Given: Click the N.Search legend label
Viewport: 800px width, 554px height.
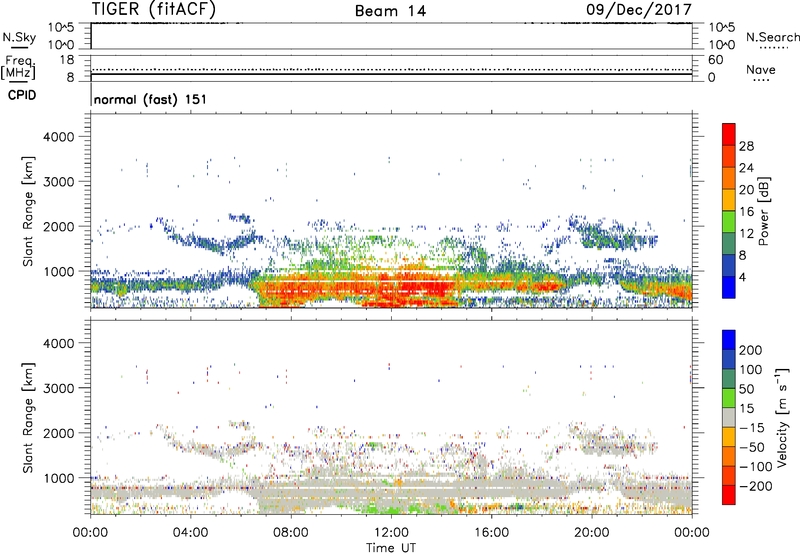Looking at the screenshot, I should pyautogui.click(x=773, y=37).
